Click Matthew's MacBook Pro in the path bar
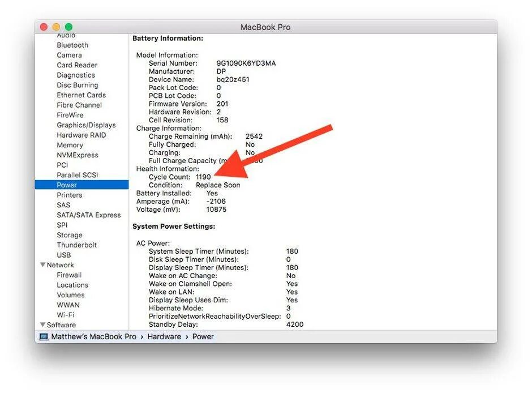This screenshot has width=532, height=393. [93, 337]
